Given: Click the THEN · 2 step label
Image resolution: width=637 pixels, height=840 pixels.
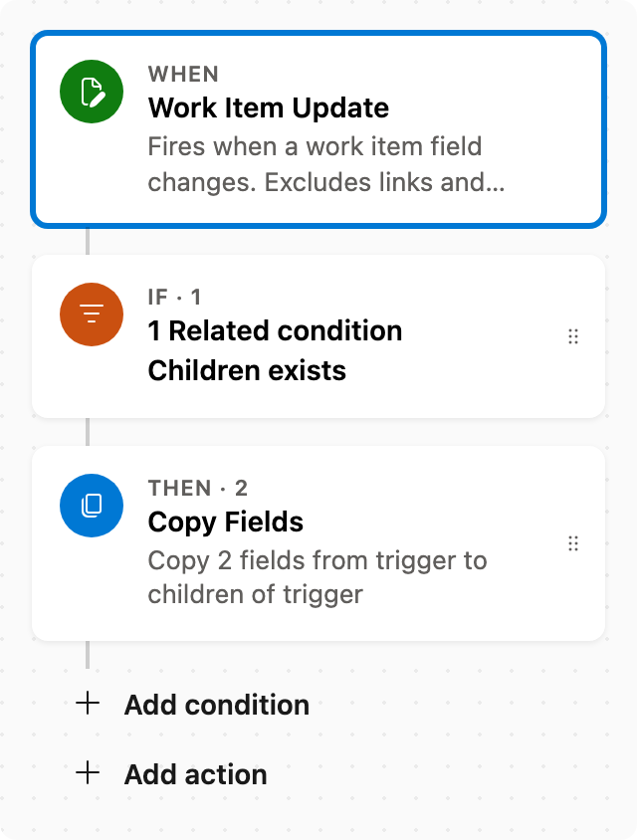Looking at the screenshot, I should click(198, 488).
